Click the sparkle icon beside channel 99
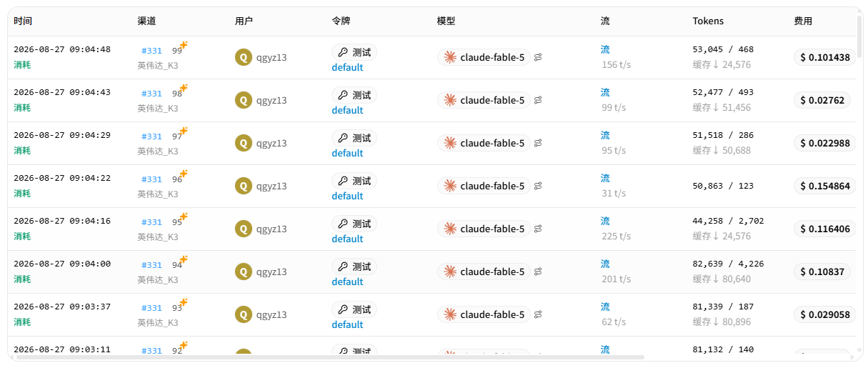 coord(184,45)
